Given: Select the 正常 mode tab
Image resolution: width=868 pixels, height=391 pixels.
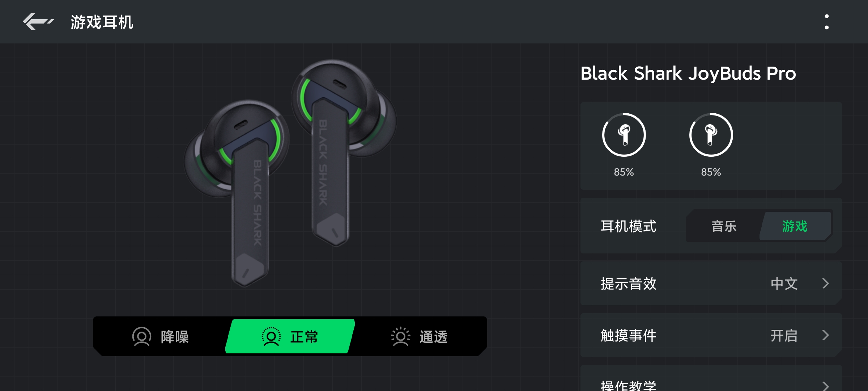Looking at the screenshot, I should [x=290, y=337].
